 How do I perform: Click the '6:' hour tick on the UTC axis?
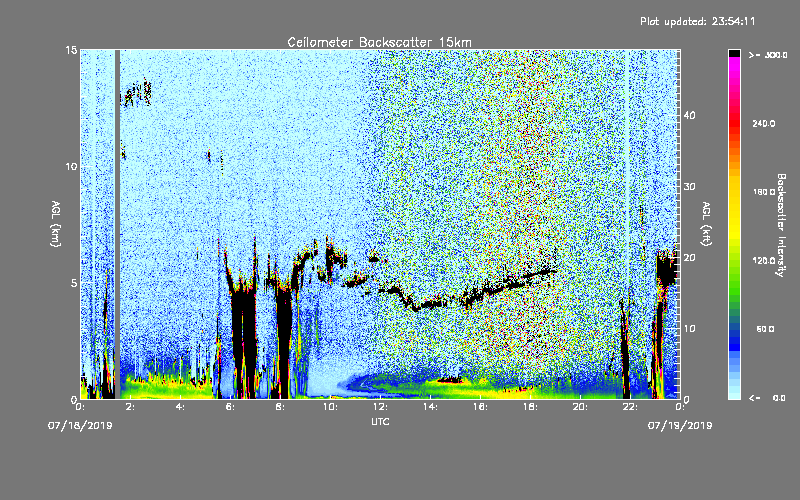click(x=230, y=407)
